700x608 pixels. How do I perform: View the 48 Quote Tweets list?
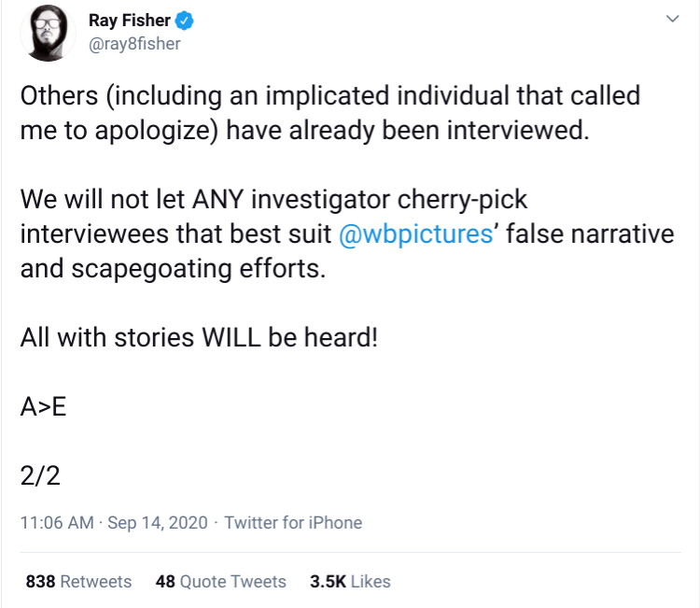click(x=221, y=581)
